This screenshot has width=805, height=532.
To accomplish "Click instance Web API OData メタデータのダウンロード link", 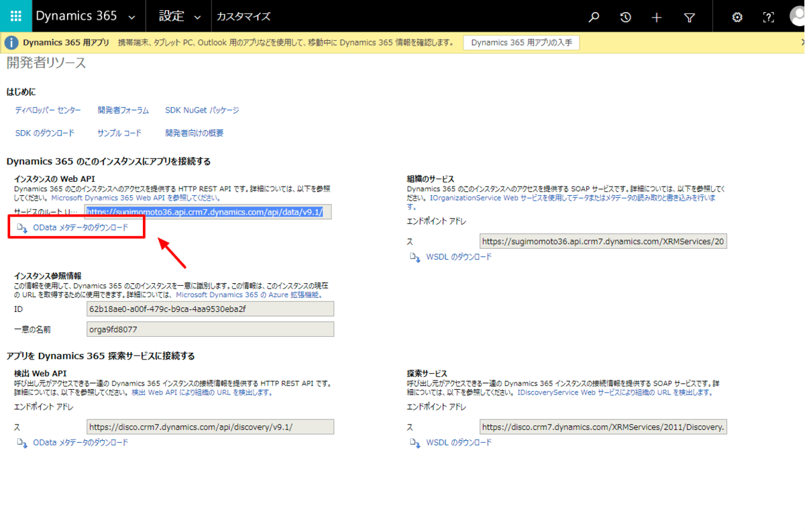I will 80,228.
